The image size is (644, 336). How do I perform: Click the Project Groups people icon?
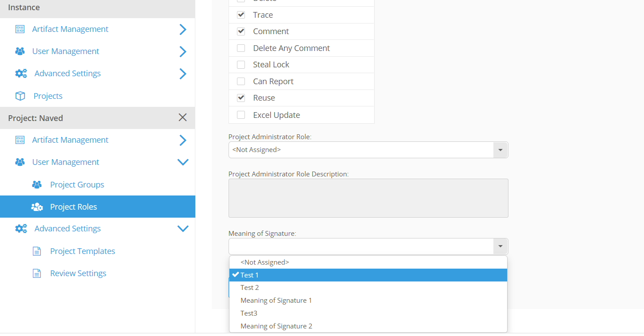click(37, 185)
